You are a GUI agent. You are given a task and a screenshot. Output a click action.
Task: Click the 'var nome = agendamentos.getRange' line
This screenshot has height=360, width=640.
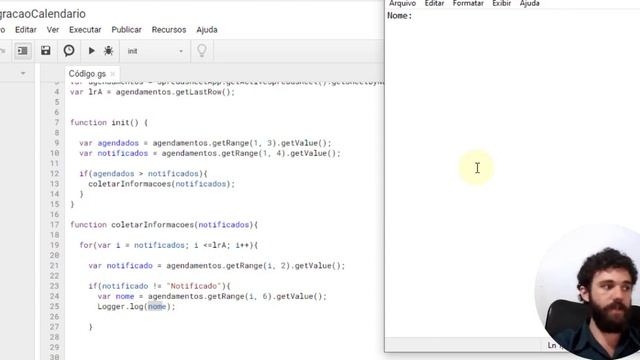[x=212, y=296]
